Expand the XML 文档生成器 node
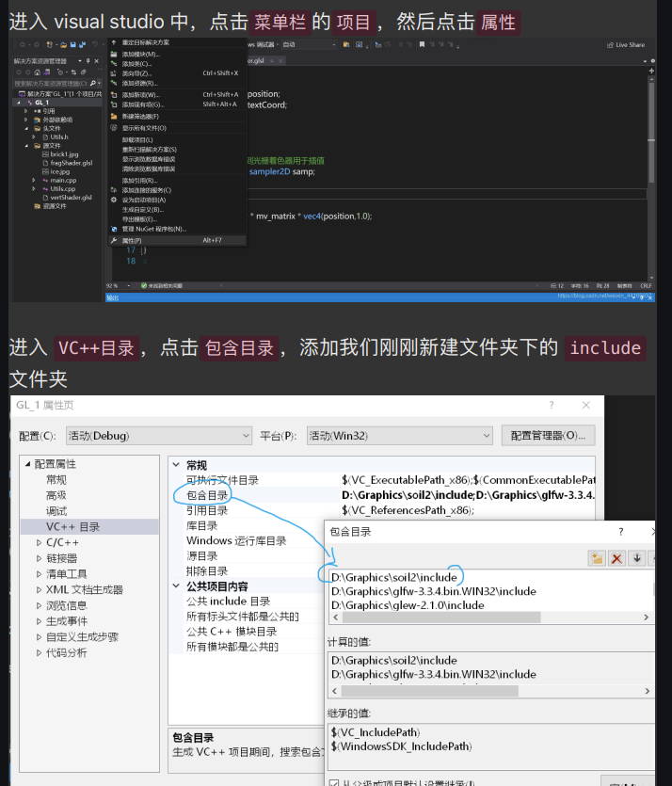672x786 pixels. (40, 590)
